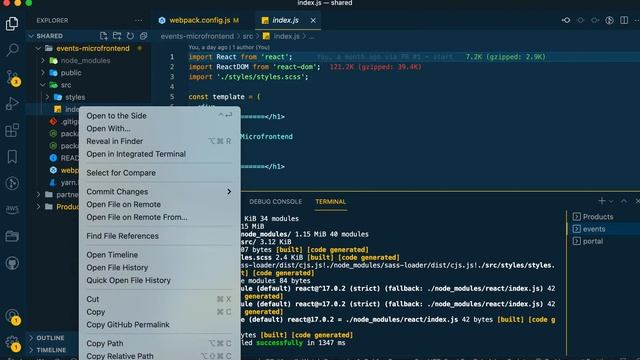Open the Accounts icon in activity bar
The width and height of the screenshot is (640, 360).
click(x=12, y=316)
